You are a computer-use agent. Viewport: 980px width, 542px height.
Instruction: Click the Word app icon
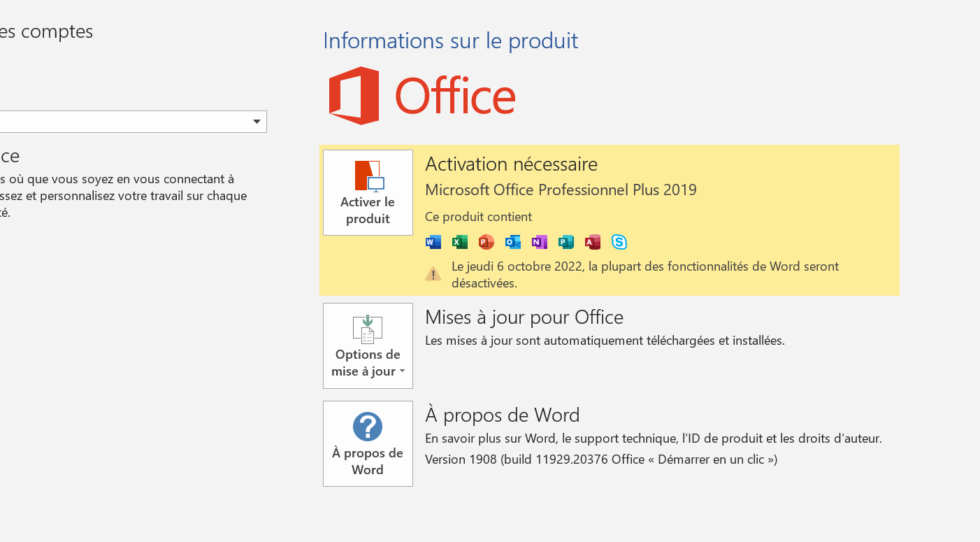click(433, 242)
